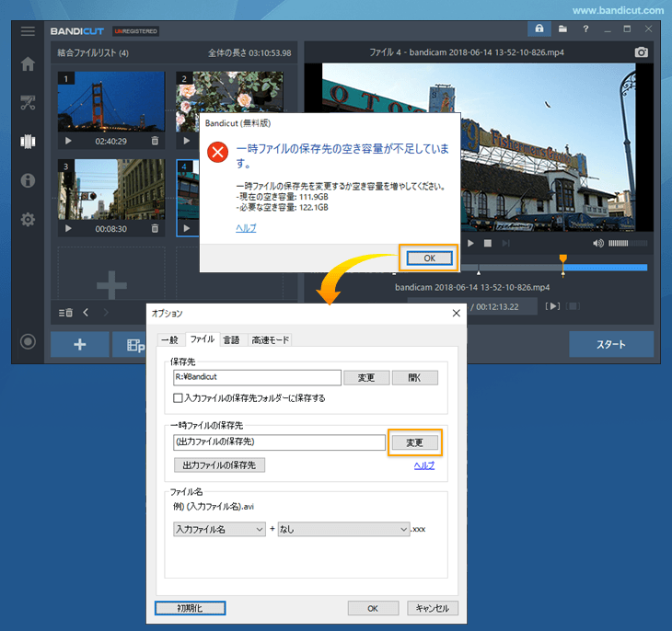
Task: Open the hamburger menu in Bandicut
Action: click(28, 31)
